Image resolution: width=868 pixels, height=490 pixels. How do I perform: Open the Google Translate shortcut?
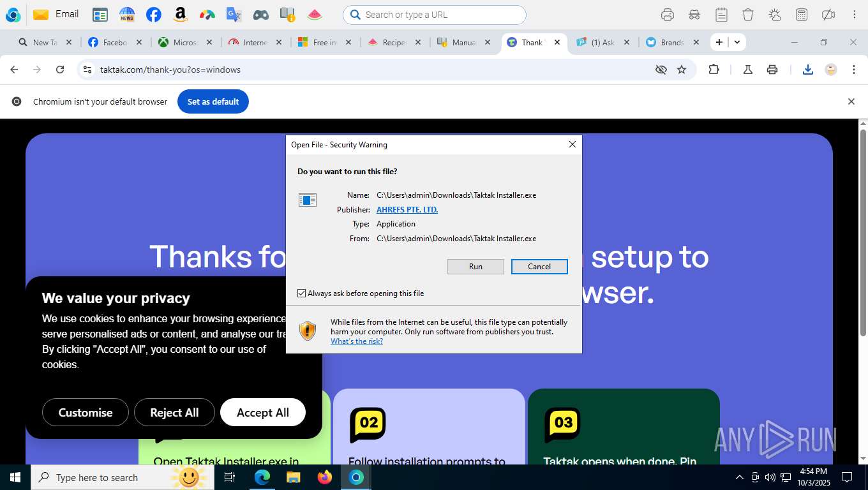pyautogui.click(x=234, y=15)
